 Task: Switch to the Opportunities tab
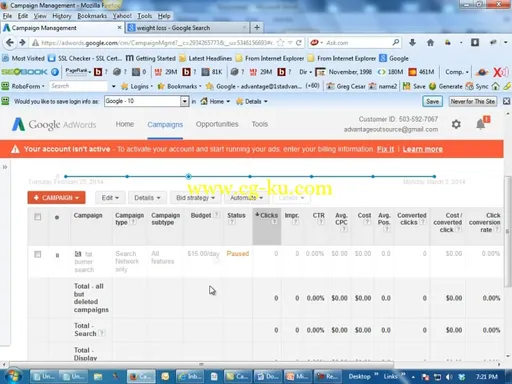(x=217, y=124)
